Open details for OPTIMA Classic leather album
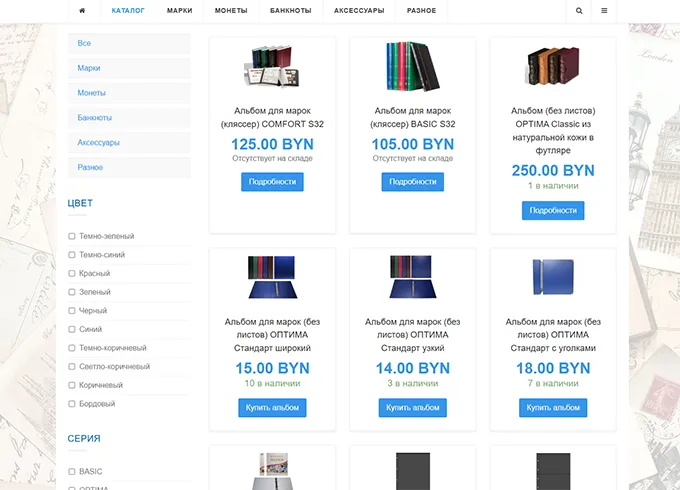Image resolution: width=680 pixels, height=490 pixels. (x=553, y=211)
